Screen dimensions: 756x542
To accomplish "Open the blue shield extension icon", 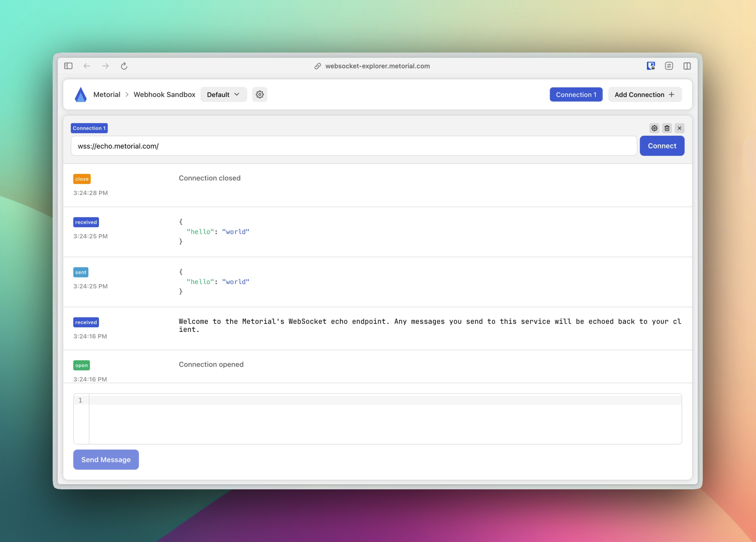I will point(651,66).
